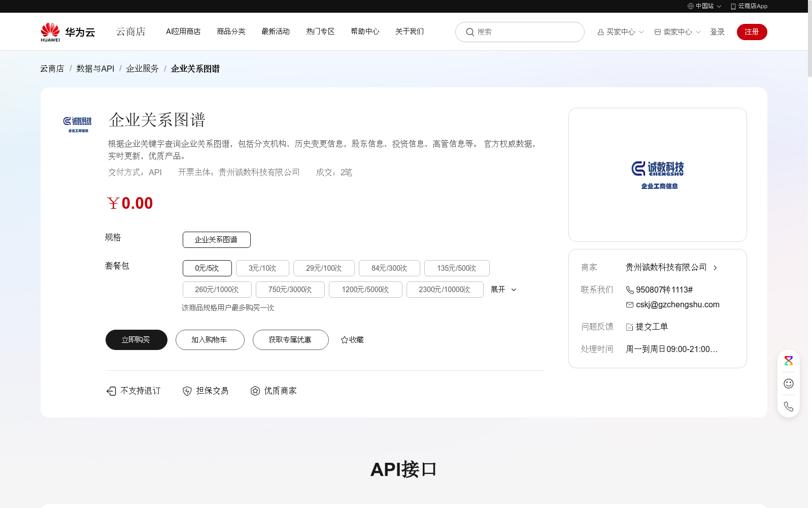Go to 企业服务 breadcrumb
Image resolution: width=812 pixels, height=508 pixels.
(x=142, y=69)
